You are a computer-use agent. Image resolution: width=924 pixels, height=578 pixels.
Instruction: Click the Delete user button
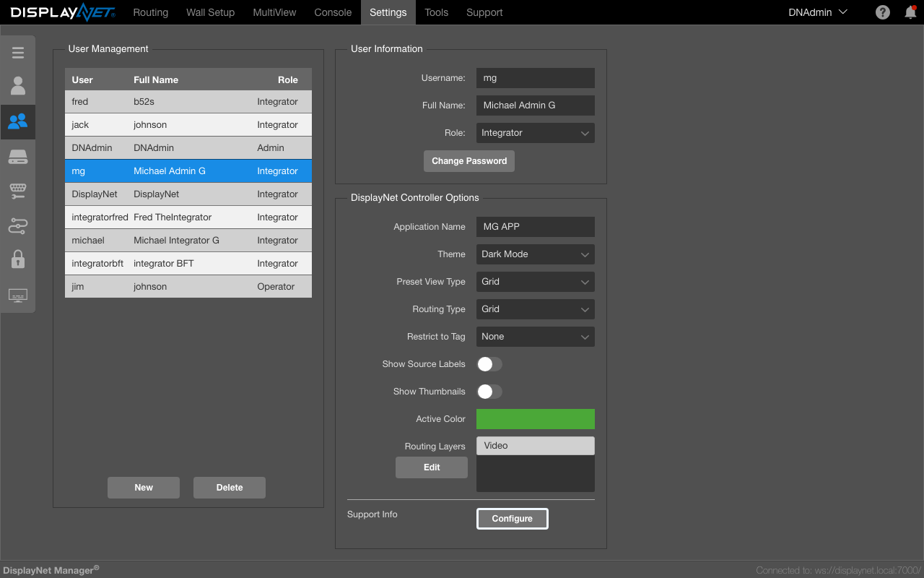[x=230, y=488]
